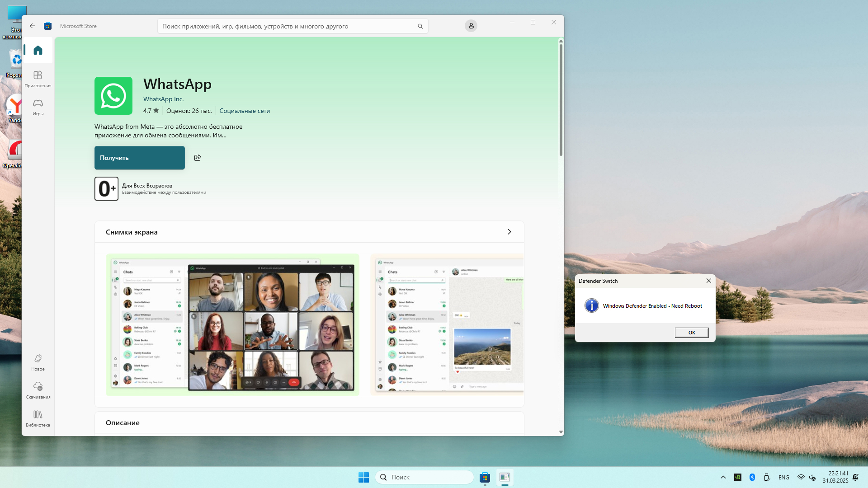This screenshot has width=868, height=488.
Task: Click the search magnifier icon in Store
Action: tap(420, 26)
